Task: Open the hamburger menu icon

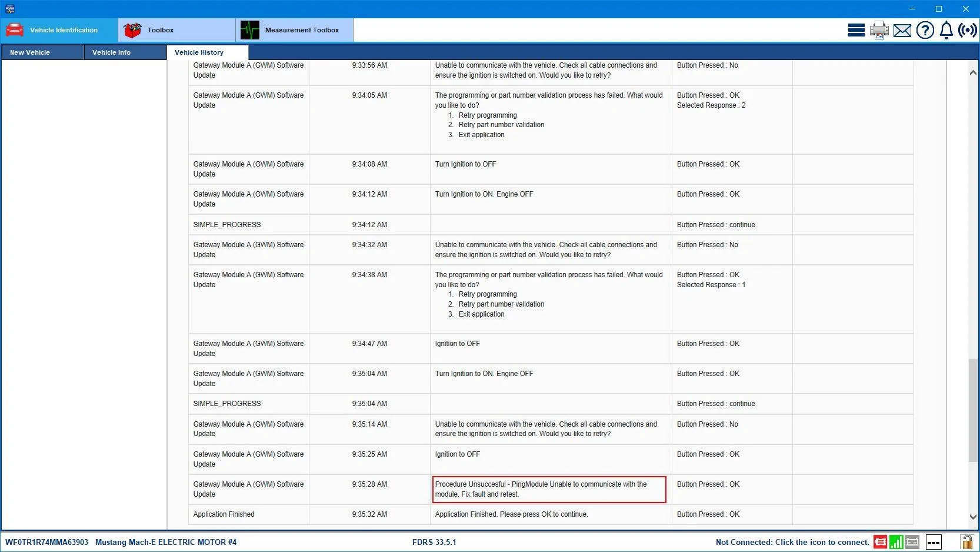Action: [x=856, y=30]
